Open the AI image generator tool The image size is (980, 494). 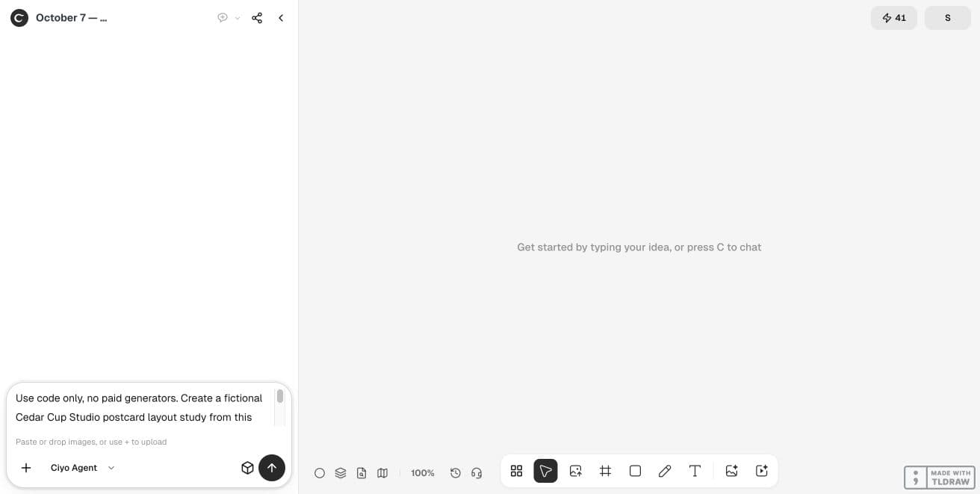click(x=732, y=471)
